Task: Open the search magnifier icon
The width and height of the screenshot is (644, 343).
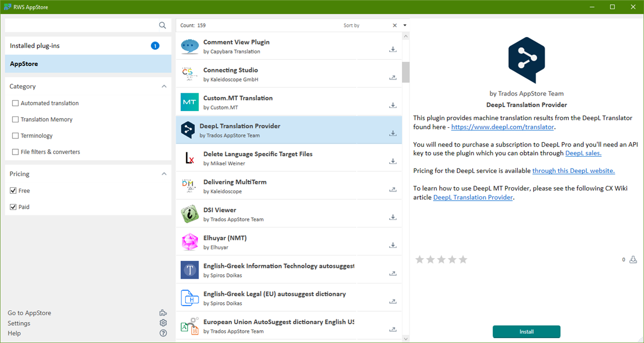Action: (163, 25)
